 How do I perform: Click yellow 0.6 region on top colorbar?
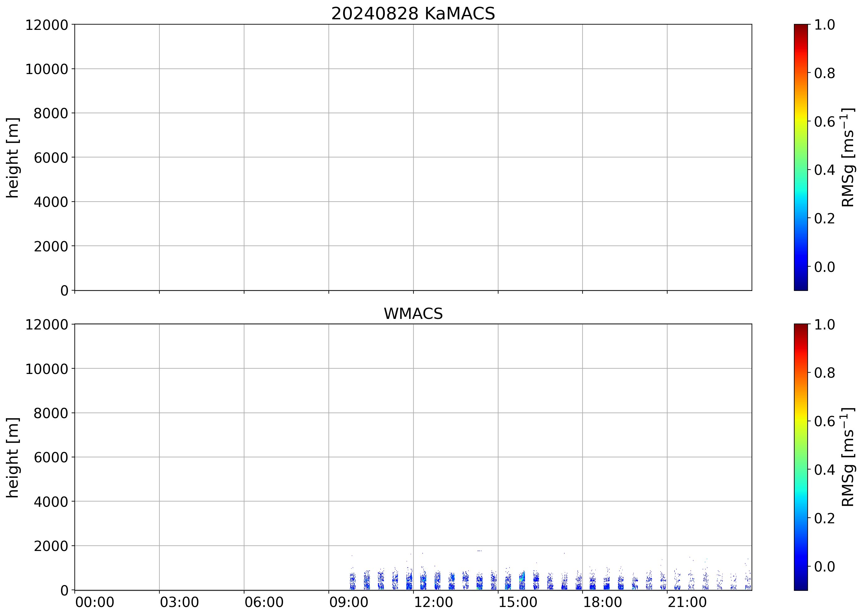(x=800, y=122)
